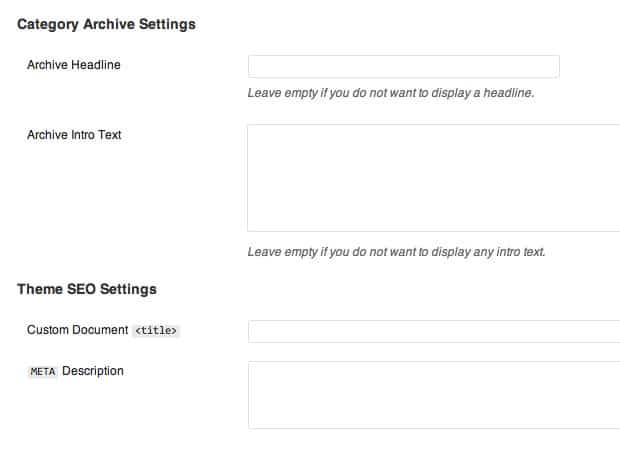Click the word 'headline' in first hint
The height and width of the screenshot is (450, 620).
(x=509, y=93)
